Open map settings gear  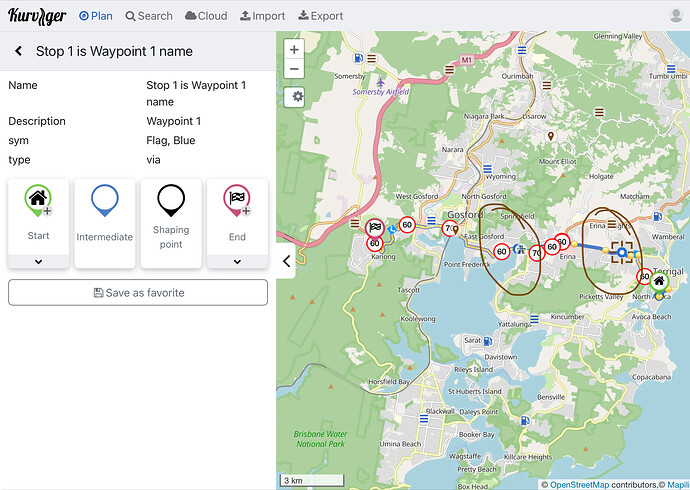294,97
